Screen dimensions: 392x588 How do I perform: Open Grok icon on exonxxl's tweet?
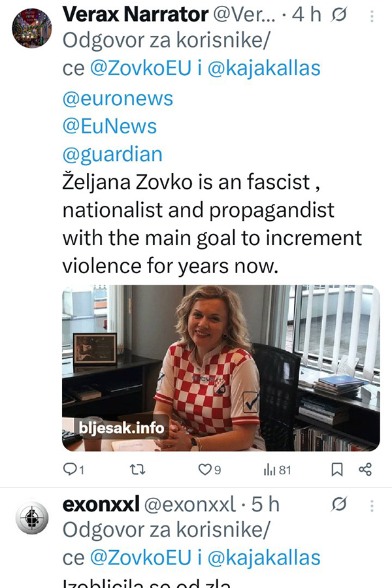(340, 505)
